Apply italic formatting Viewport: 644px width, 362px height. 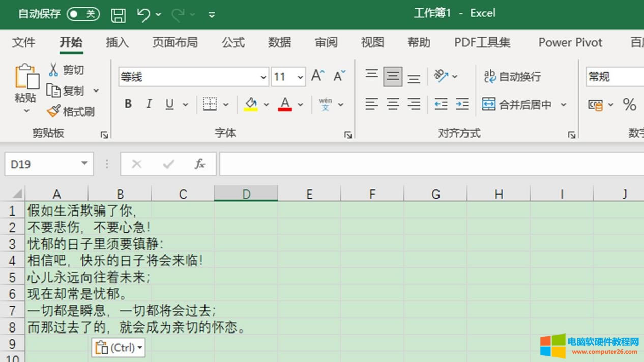149,104
